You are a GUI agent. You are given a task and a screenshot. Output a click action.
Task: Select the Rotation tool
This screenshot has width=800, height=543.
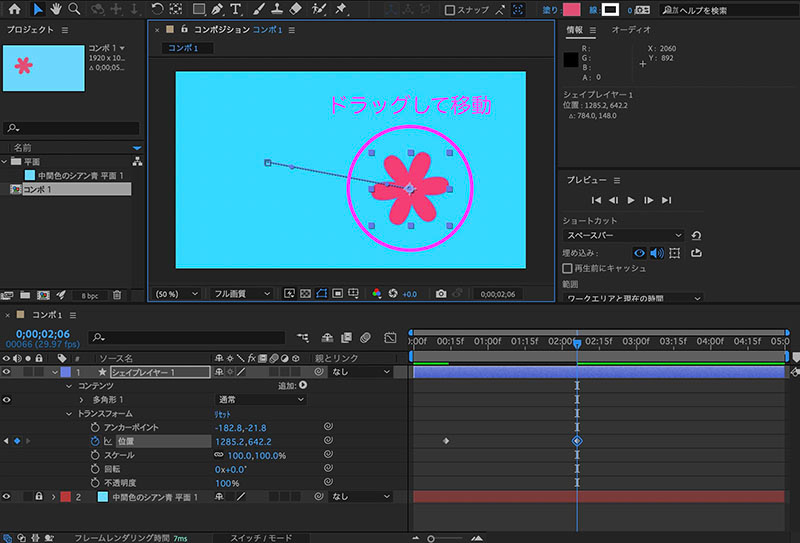tap(157, 9)
